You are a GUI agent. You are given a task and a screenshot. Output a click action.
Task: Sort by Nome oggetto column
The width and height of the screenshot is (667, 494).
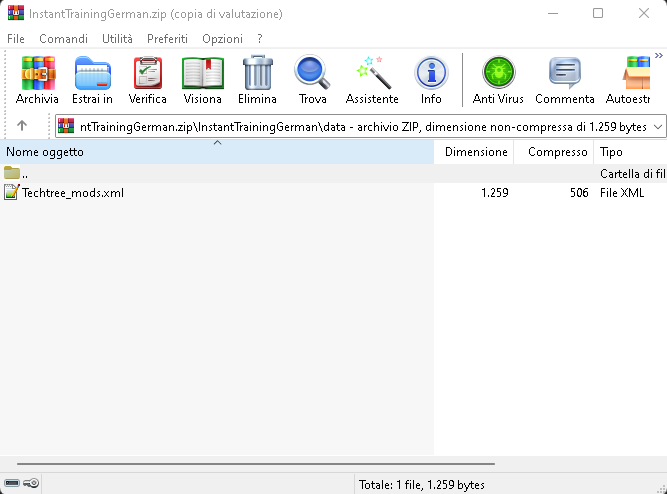click(x=217, y=152)
